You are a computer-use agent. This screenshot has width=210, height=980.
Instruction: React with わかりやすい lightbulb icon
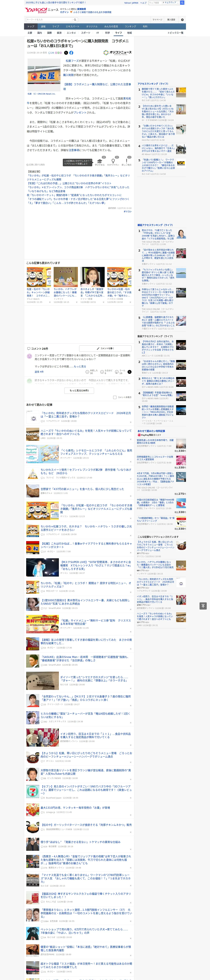[113, 161]
